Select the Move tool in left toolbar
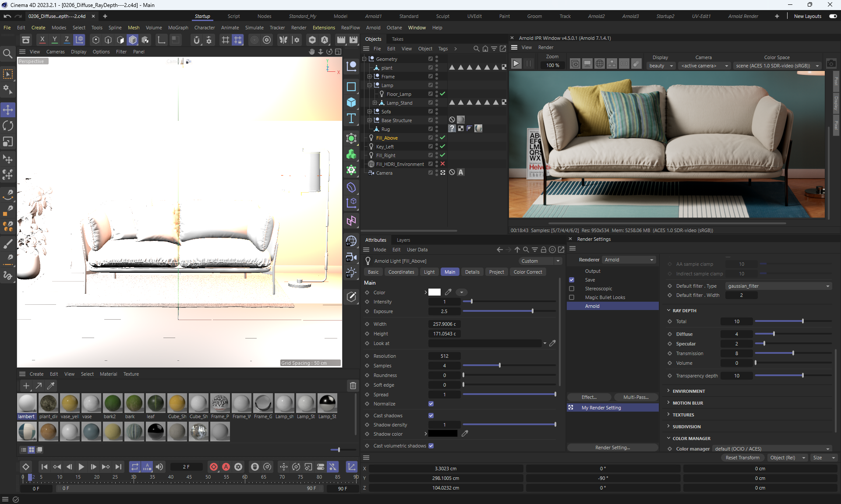The image size is (841, 504). (x=8, y=109)
